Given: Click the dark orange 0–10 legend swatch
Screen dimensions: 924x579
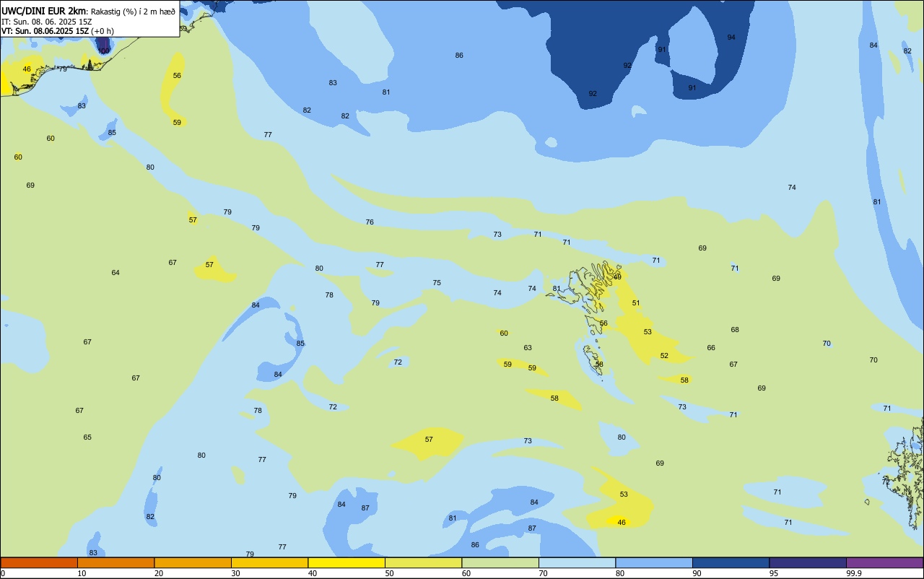Looking at the screenshot, I should (x=39, y=562).
